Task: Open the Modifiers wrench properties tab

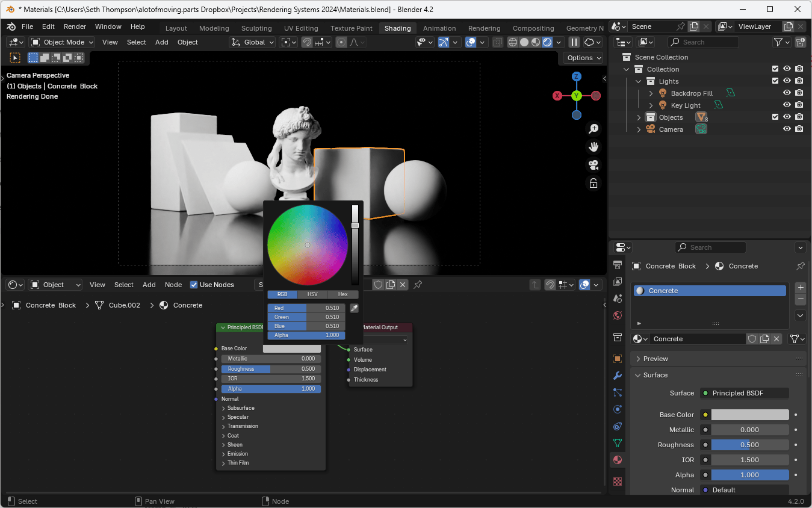Action: (x=617, y=376)
